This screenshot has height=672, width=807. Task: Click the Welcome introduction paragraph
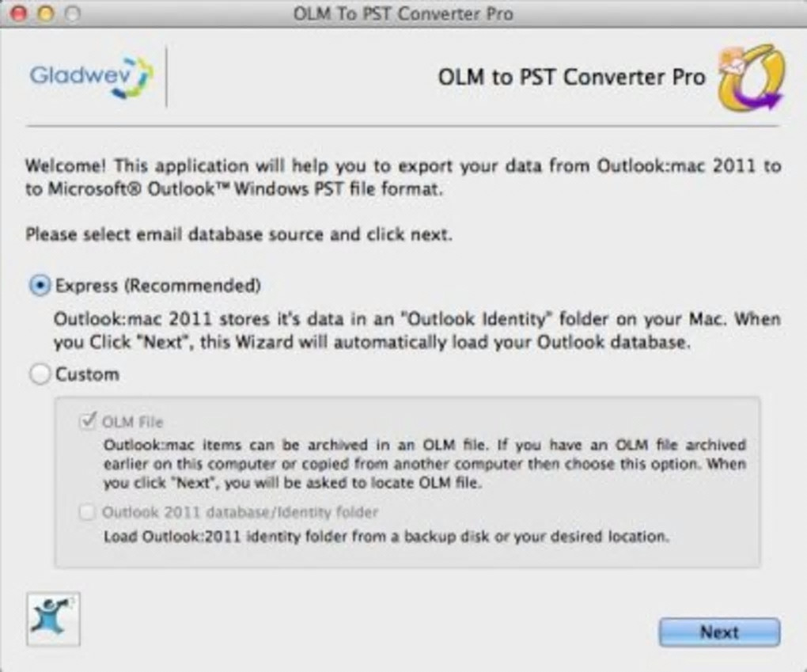pos(403,179)
